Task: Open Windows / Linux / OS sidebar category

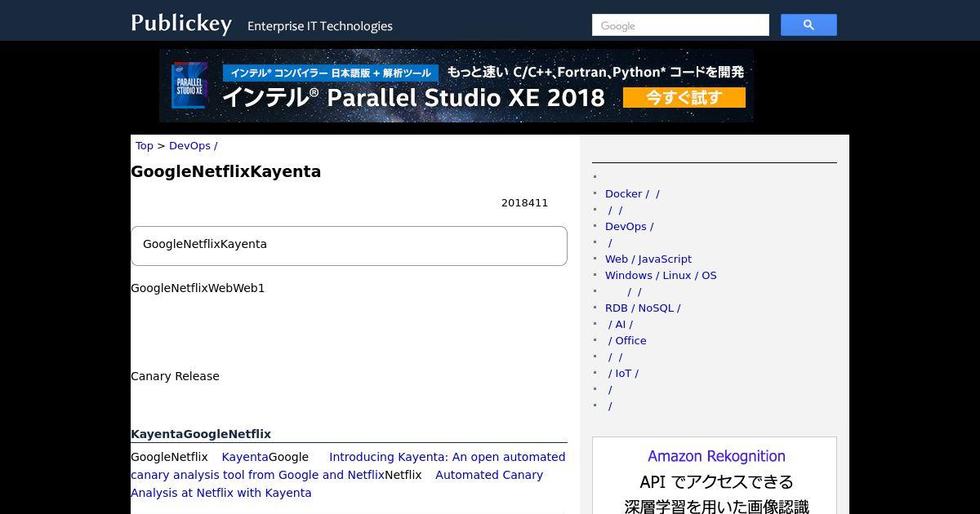Action: coord(661,276)
